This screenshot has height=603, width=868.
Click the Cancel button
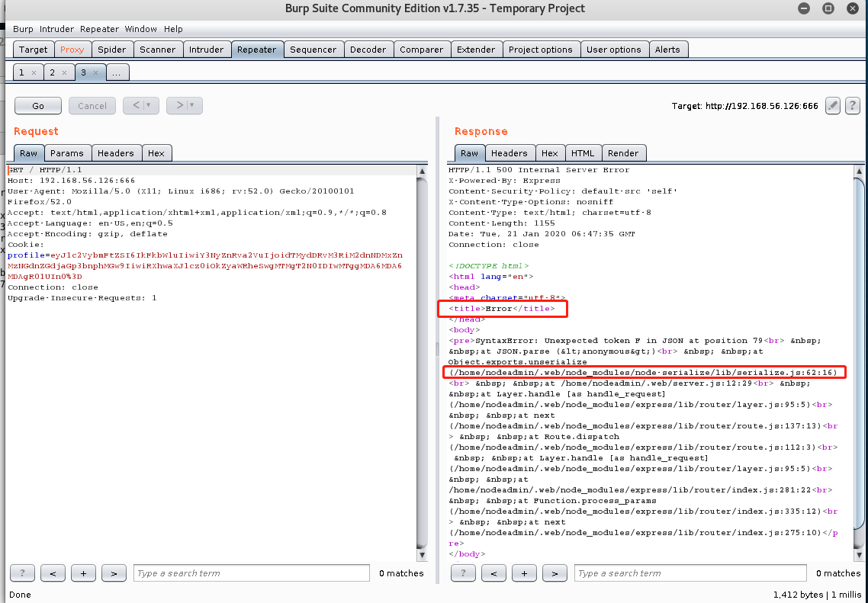coord(92,105)
